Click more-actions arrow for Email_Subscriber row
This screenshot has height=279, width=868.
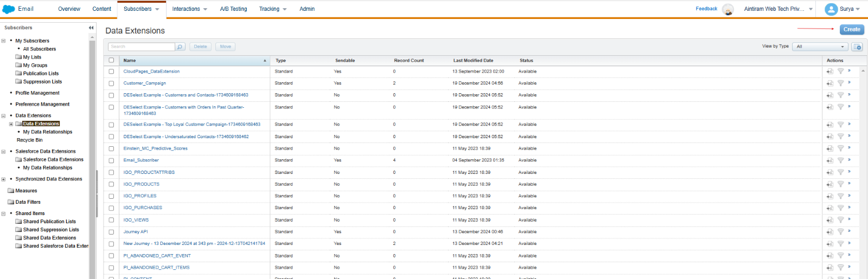(849, 160)
